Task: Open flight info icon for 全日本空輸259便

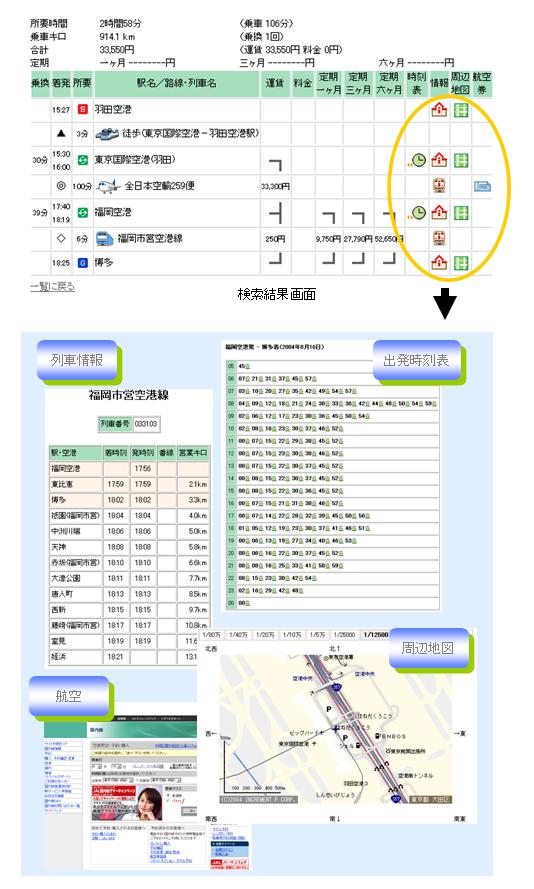Action: coord(439,186)
